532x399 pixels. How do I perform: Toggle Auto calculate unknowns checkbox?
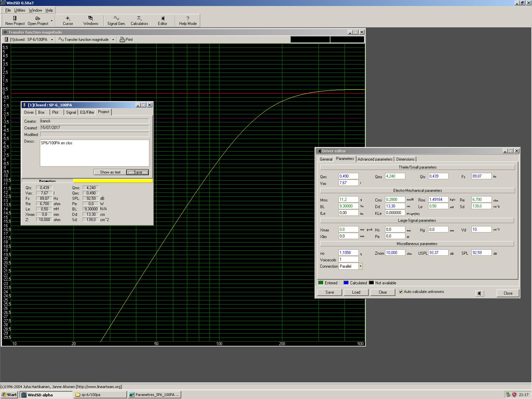pyautogui.click(x=401, y=292)
